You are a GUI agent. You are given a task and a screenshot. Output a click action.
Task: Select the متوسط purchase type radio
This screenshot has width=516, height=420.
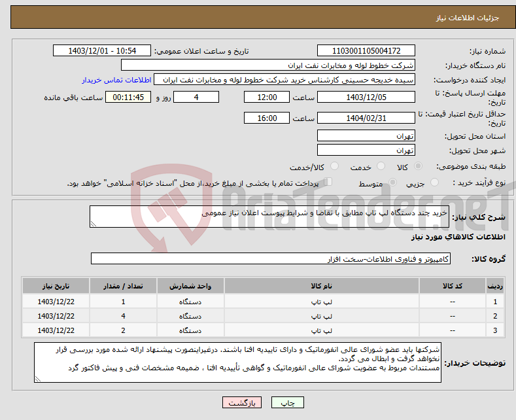(392, 183)
